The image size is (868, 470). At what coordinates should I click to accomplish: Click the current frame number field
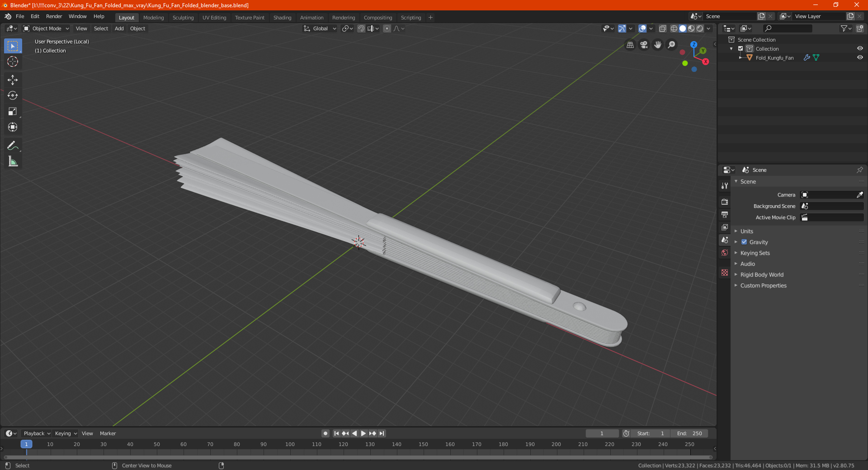coord(602,433)
